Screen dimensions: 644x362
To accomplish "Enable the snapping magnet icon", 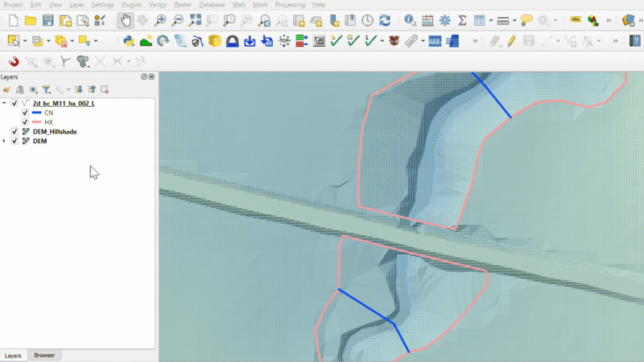I will (14, 61).
